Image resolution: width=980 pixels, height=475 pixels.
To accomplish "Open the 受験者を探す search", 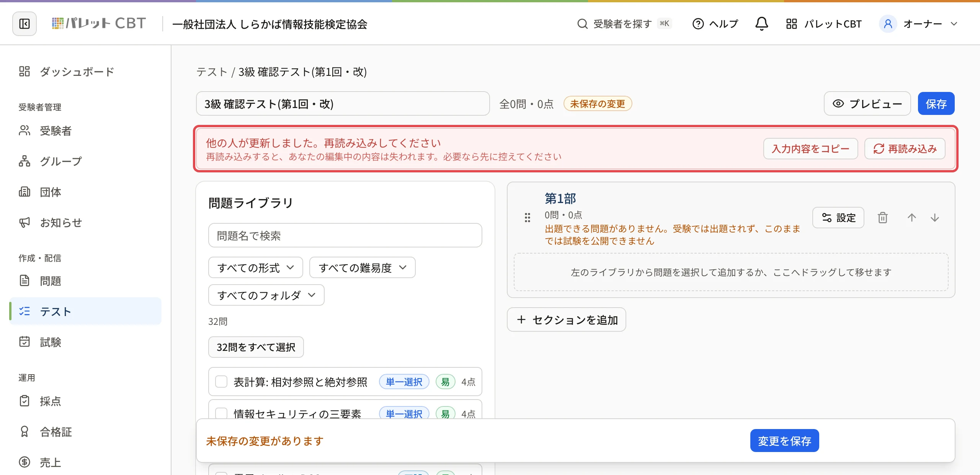I will click(624, 24).
